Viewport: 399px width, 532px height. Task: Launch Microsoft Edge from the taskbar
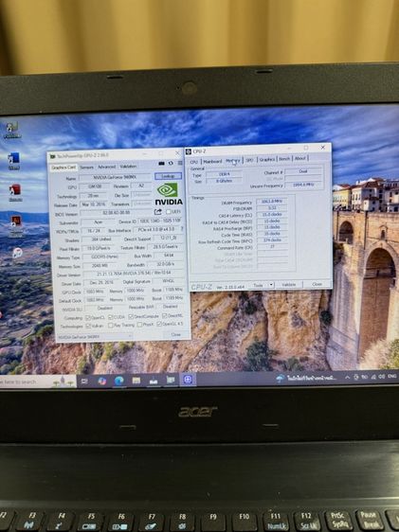(118, 381)
